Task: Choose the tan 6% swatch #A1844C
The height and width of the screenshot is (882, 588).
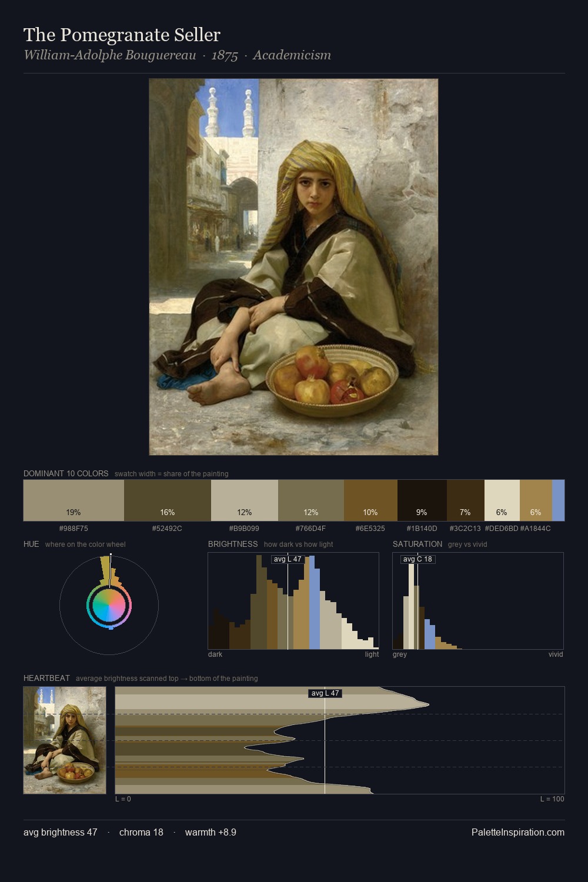Action: [x=536, y=500]
